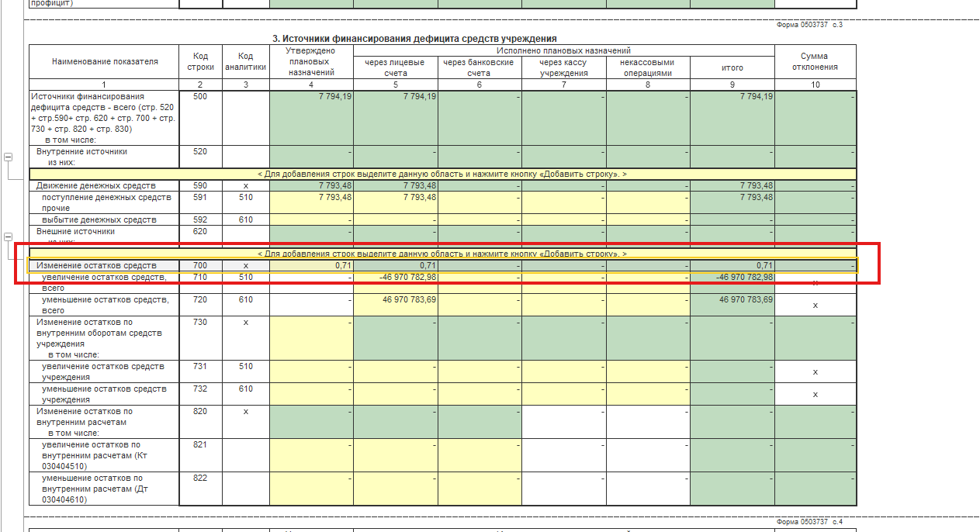
Task: Select row 700 итого value 0,71
Action: point(732,265)
